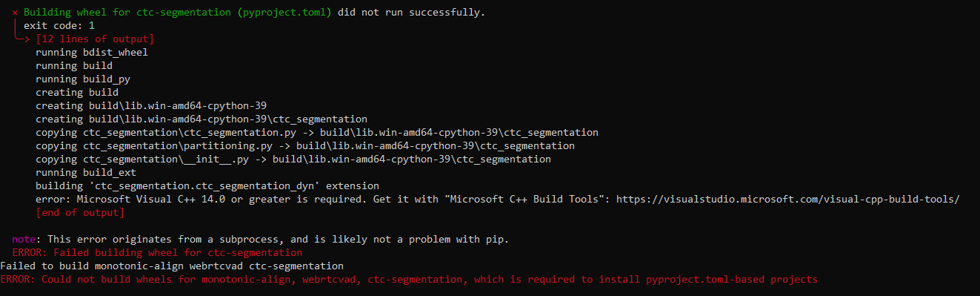Click the red arrow before lines of output
Screen dimensions: 980x296
coord(22,38)
